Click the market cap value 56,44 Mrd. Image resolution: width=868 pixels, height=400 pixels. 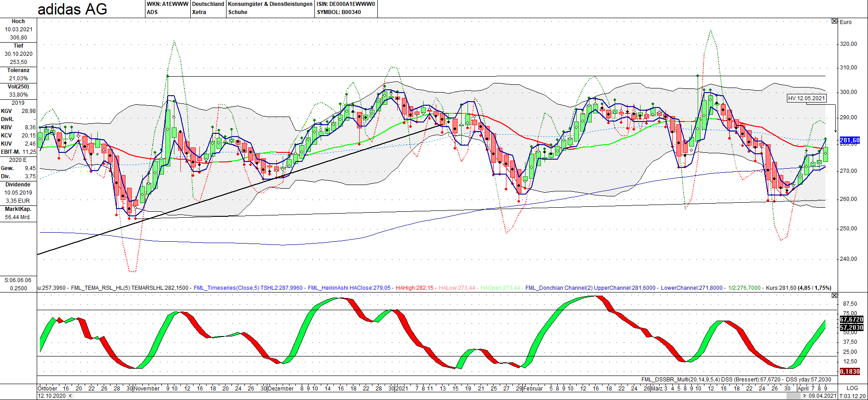(x=18, y=217)
